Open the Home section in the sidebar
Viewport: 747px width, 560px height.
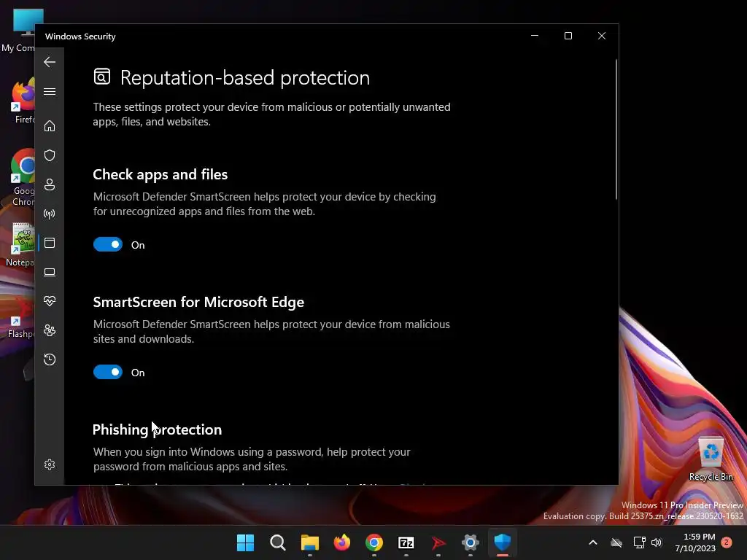pos(50,126)
